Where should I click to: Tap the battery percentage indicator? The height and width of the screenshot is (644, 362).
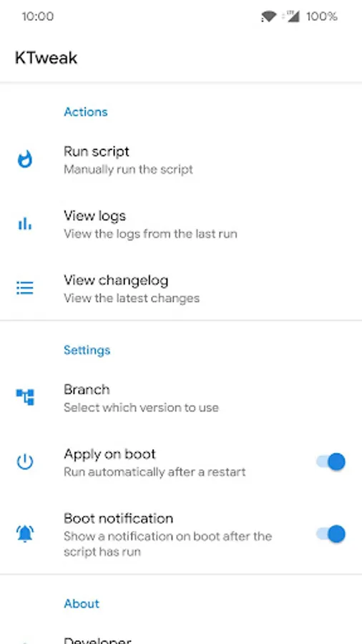322,16
